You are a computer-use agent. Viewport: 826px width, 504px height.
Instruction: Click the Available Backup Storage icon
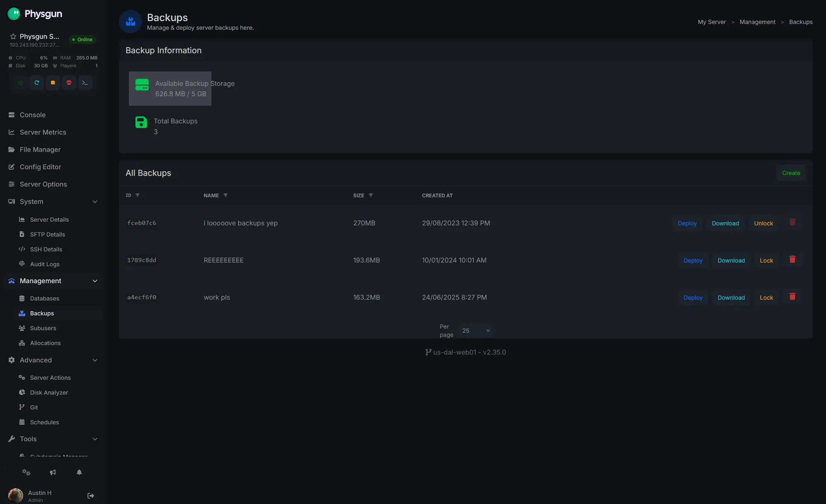pos(142,85)
